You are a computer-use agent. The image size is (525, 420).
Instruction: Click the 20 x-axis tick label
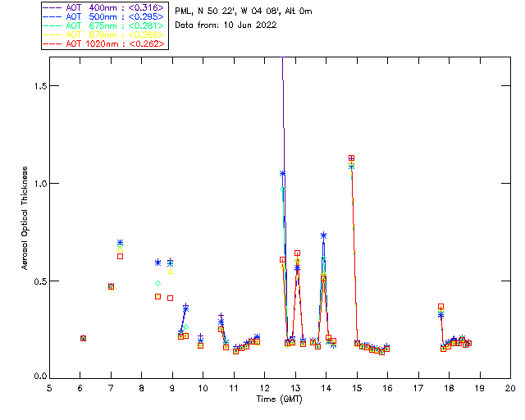pyautogui.click(x=510, y=388)
